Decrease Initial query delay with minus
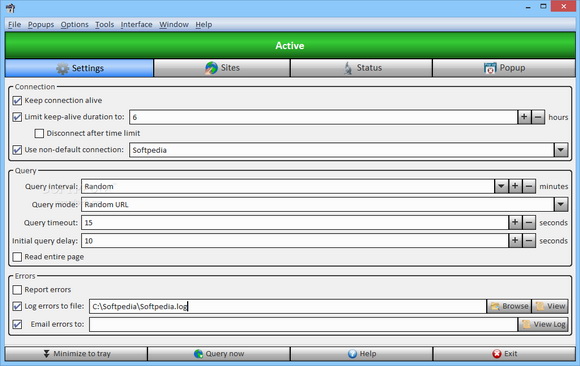The height and width of the screenshot is (366, 580). (x=529, y=241)
